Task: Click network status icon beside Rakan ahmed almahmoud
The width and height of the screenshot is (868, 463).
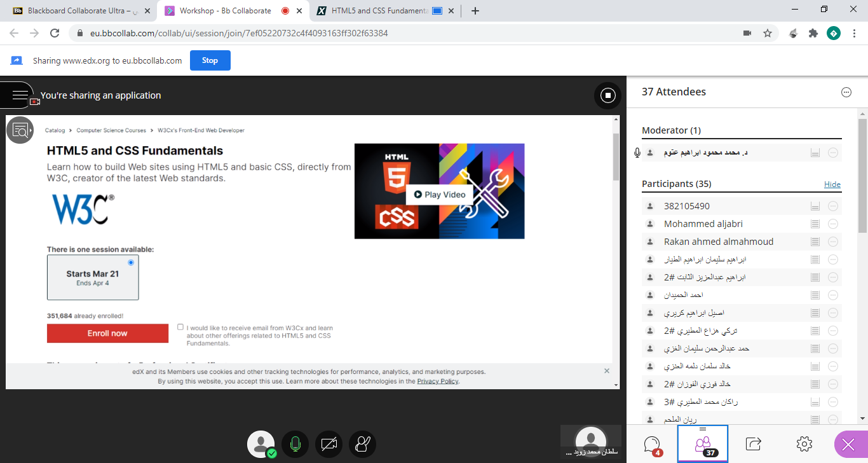Action: (815, 242)
